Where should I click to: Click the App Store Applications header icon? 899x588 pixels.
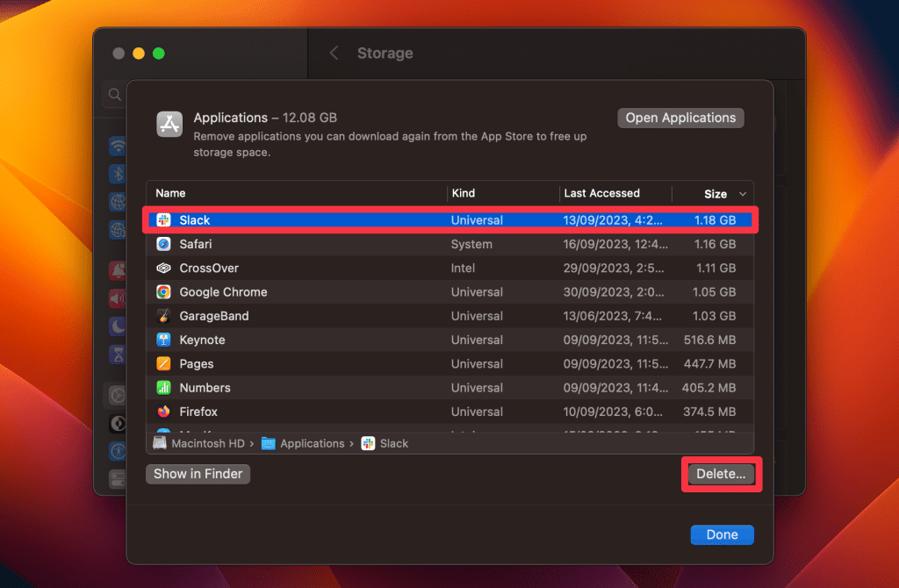pos(169,125)
